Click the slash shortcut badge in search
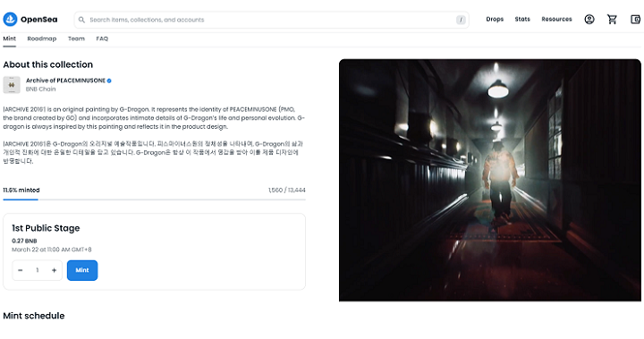 coord(461,20)
